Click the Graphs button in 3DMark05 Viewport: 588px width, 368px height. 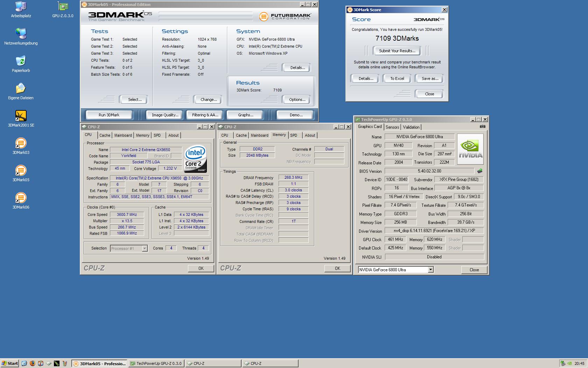tap(245, 115)
